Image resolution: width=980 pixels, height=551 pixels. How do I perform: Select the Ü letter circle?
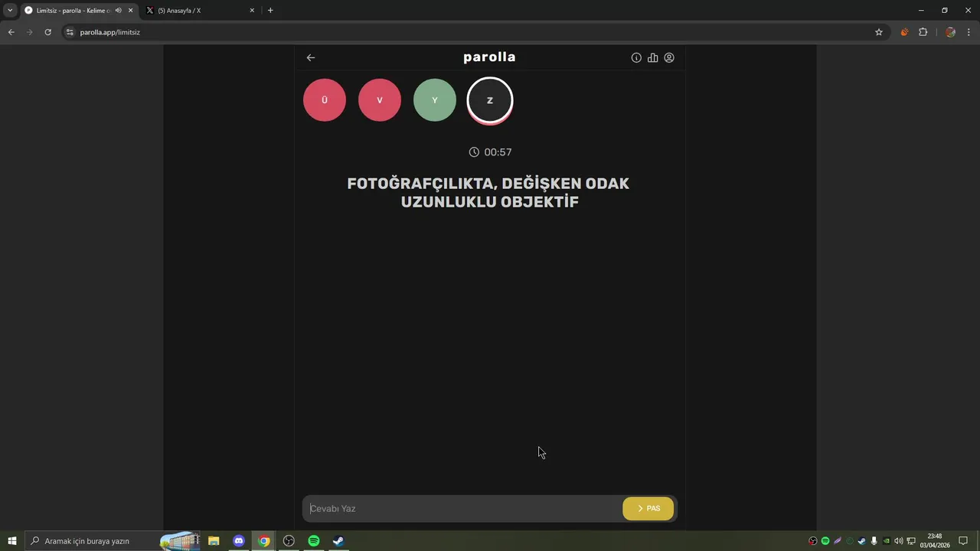pyautogui.click(x=325, y=100)
